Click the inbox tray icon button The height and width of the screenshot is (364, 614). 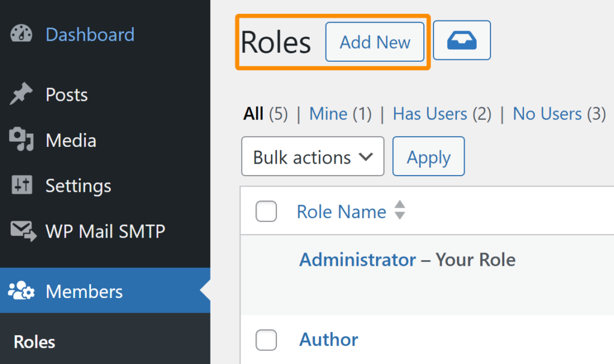pos(462,40)
